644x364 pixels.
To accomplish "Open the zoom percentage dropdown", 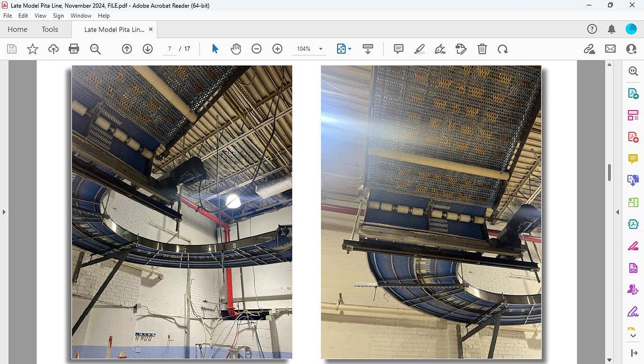I will tap(320, 48).
